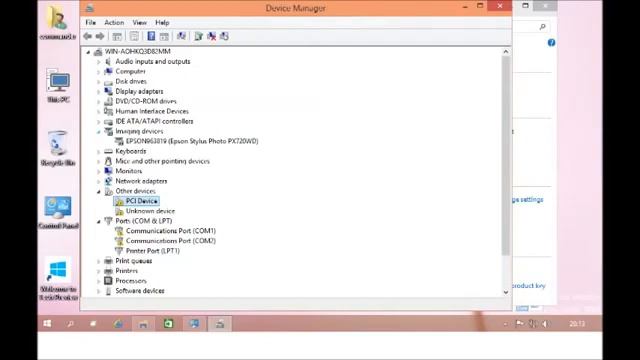Click the Windows Start button
Viewport: 640px width, 360px height.
pos(47,324)
